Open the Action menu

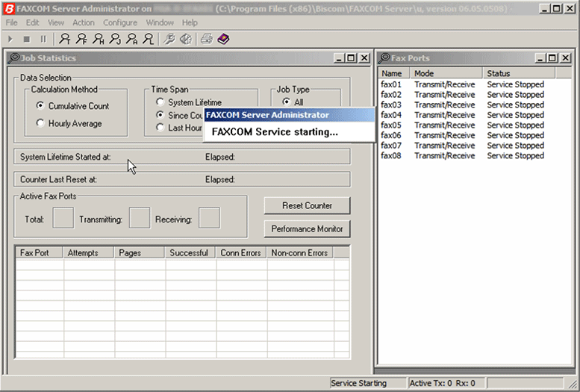[x=83, y=22]
